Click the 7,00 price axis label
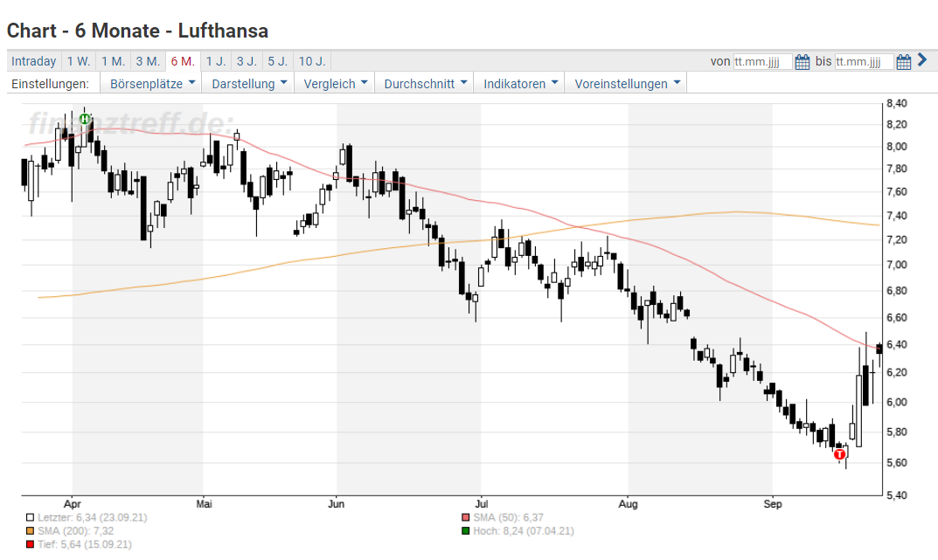This screenshot has width=938, height=560. pos(897,265)
